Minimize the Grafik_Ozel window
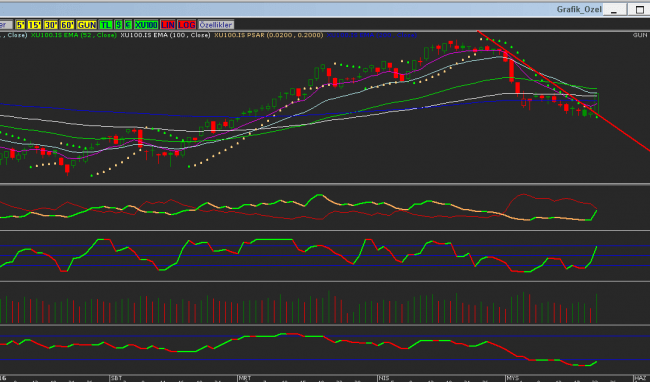Image resolution: width=650 pixels, height=382 pixels. 614,10
